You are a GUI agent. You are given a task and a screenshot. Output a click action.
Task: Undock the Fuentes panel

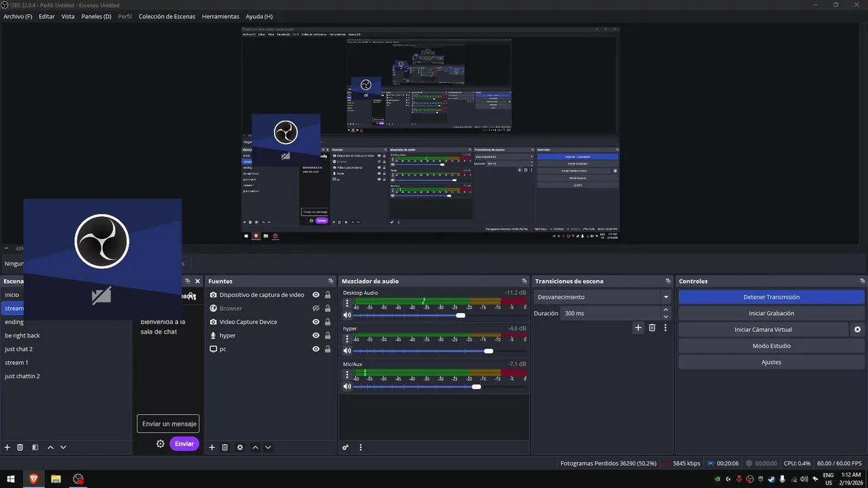[x=331, y=281]
